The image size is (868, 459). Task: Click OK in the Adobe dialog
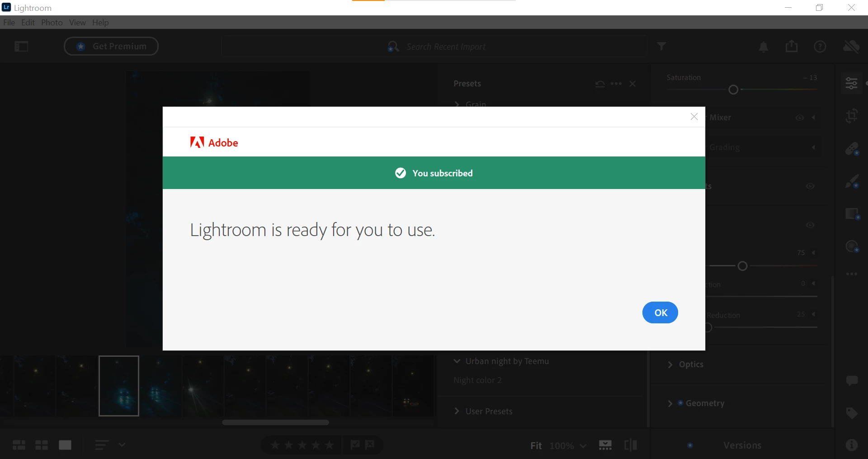pyautogui.click(x=660, y=312)
